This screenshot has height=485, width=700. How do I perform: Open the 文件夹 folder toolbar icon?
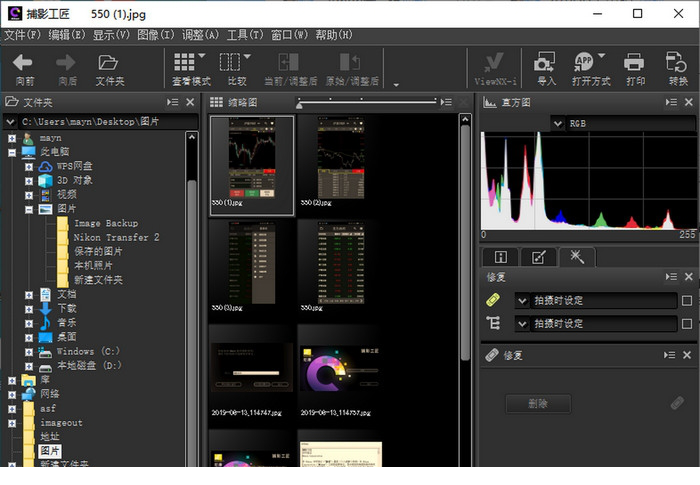click(x=110, y=63)
